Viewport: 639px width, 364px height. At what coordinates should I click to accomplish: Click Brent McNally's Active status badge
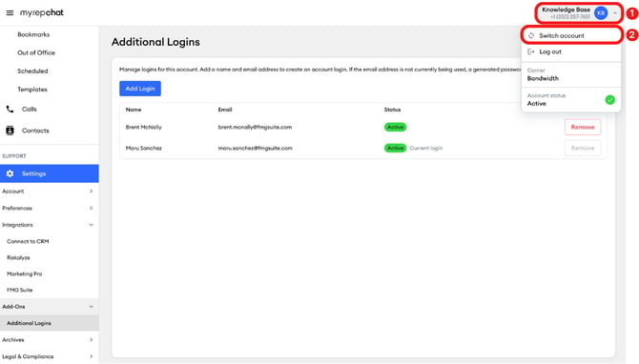point(395,127)
